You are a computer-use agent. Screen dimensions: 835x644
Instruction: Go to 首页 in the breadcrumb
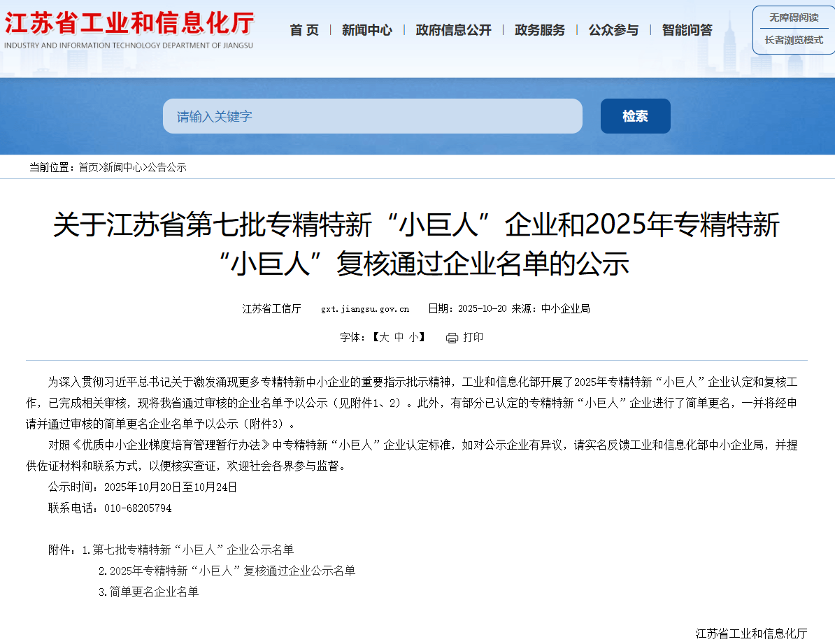point(88,168)
